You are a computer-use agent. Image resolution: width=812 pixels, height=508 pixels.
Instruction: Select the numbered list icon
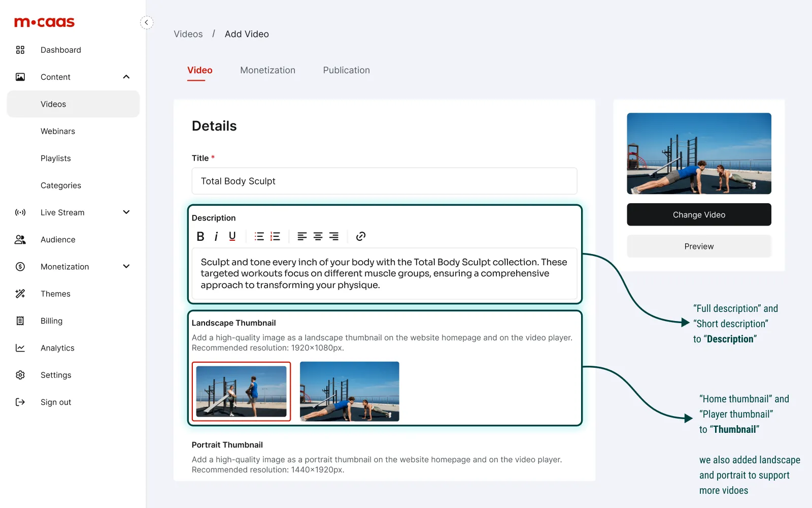275,236
